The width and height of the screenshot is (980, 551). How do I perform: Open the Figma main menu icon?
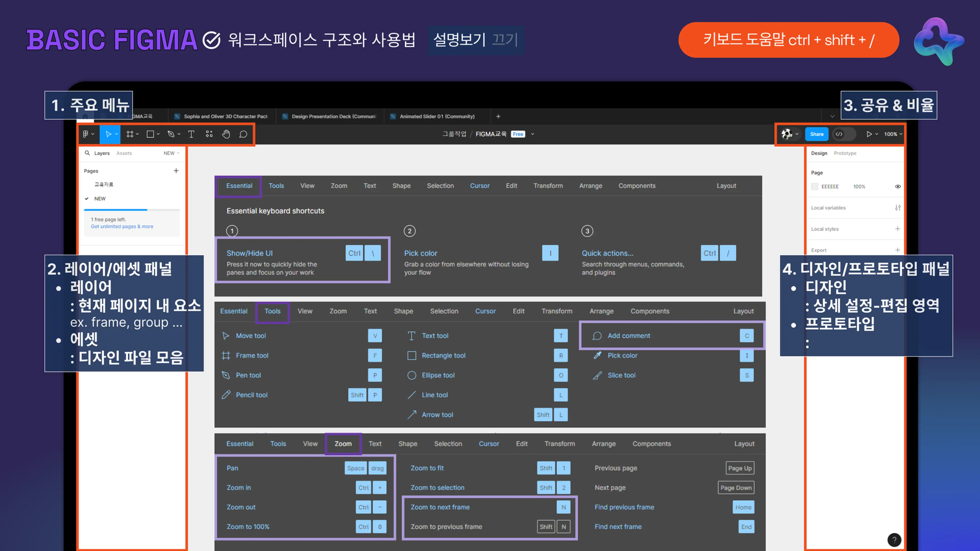click(85, 134)
